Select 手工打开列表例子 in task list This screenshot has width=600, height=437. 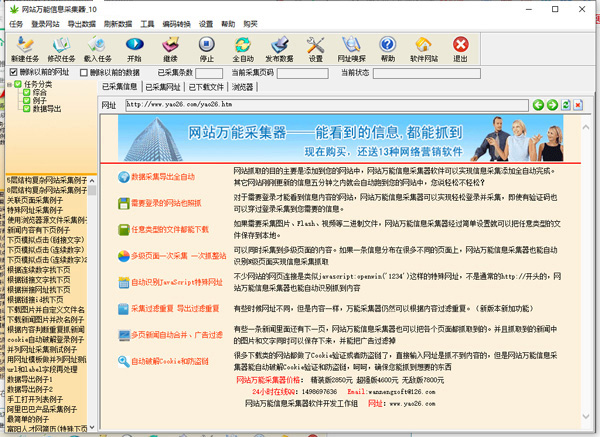(37, 397)
